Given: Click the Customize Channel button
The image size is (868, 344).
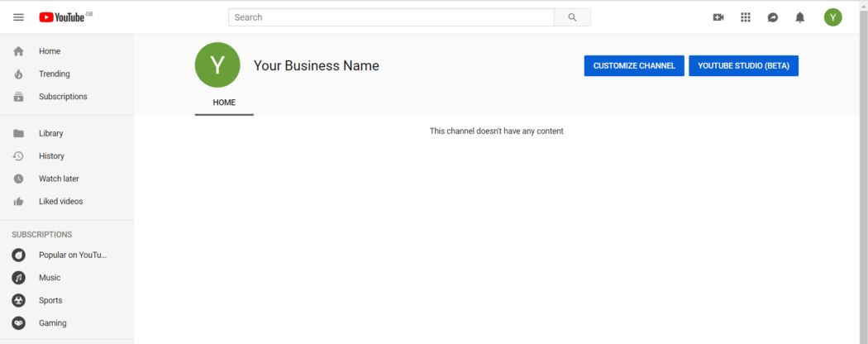Looking at the screenshot, I should point(634,66).
